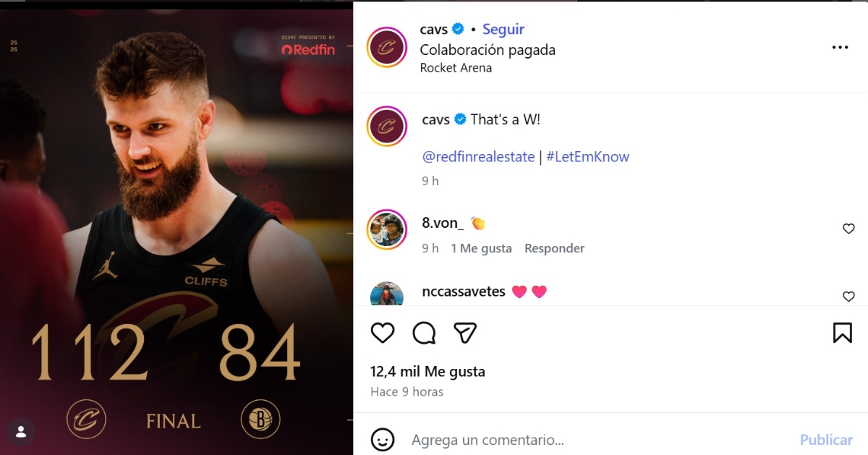The height and width of the screenshot is (455, 868).
Task: Open the @redfinrealestate mention
Action: point(478,156)
